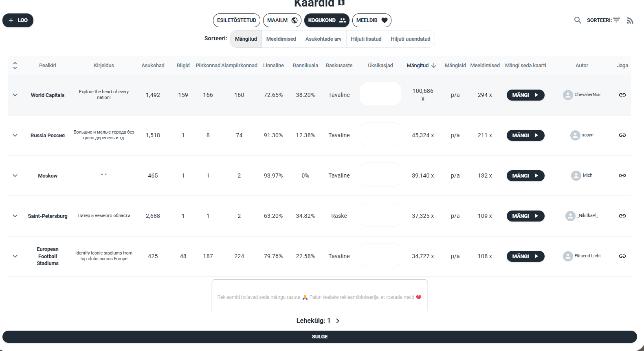Toggle the Kogukond community filter
Viewport: 644px width, 351px height.
point(326,20)
